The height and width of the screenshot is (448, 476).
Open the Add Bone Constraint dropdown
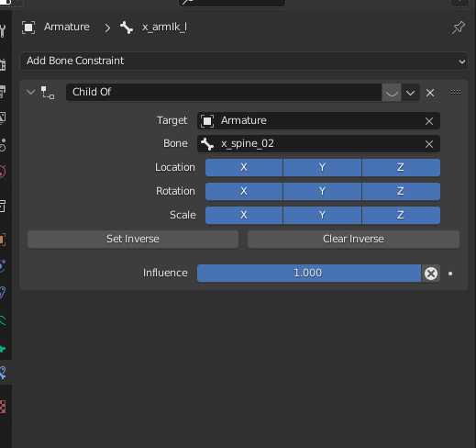pos(244,62)
